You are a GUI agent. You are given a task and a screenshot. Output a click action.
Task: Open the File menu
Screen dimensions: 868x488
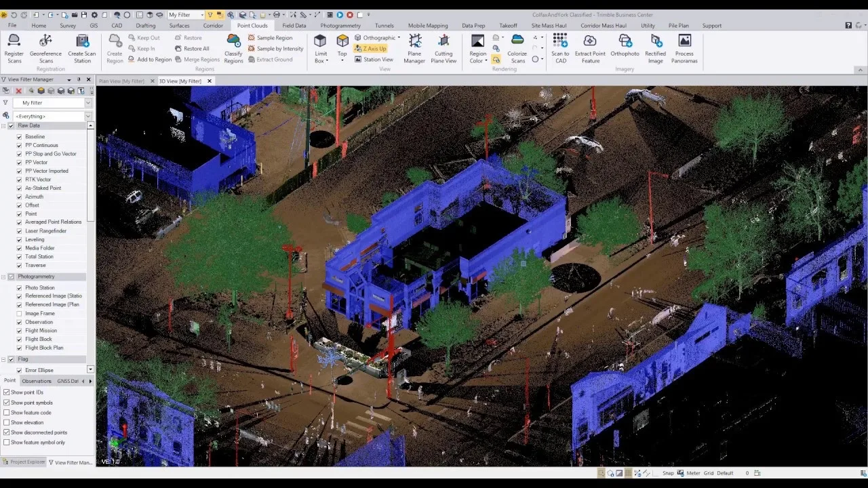pyautogui.click(x=12, y=26)
